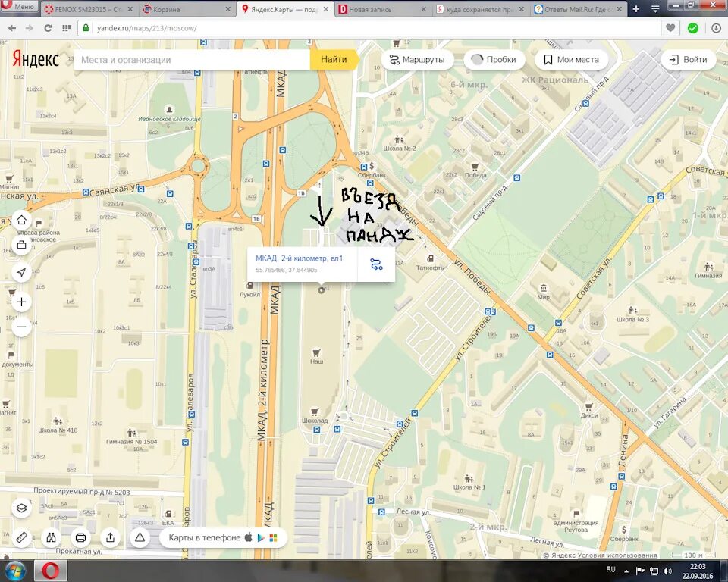
Task: Open the Apple app store icon
Action: (249, 537)
